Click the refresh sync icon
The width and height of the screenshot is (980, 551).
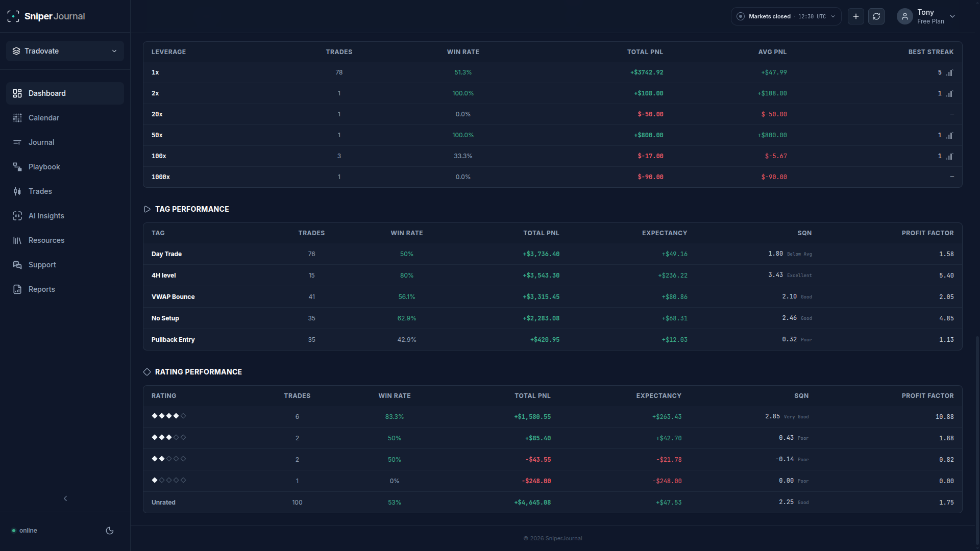(x=876, y=16)
